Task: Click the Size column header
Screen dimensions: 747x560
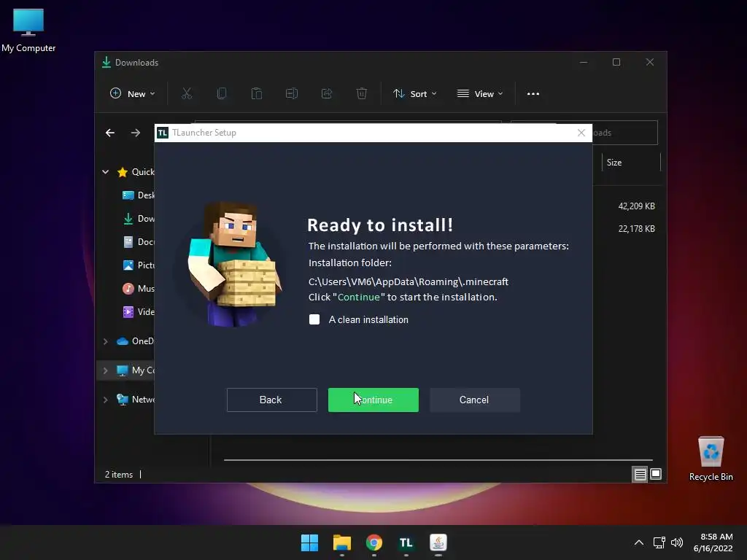Action: (x=631, y=163)
